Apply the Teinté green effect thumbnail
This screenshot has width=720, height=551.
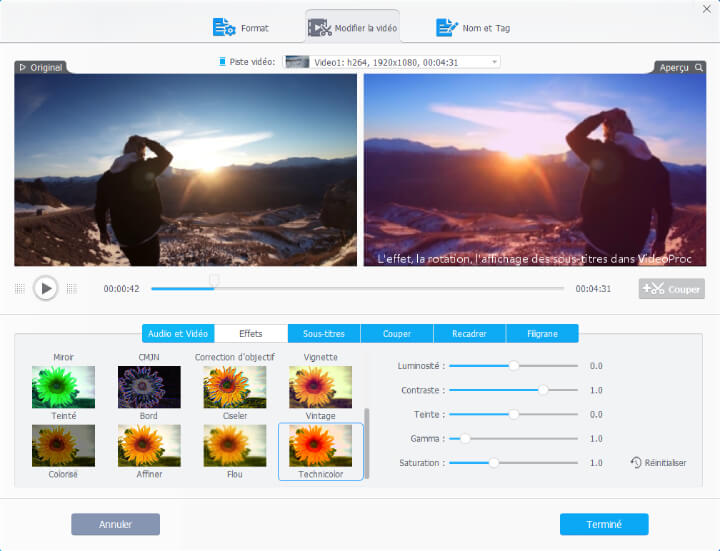[x=63, y=387]
